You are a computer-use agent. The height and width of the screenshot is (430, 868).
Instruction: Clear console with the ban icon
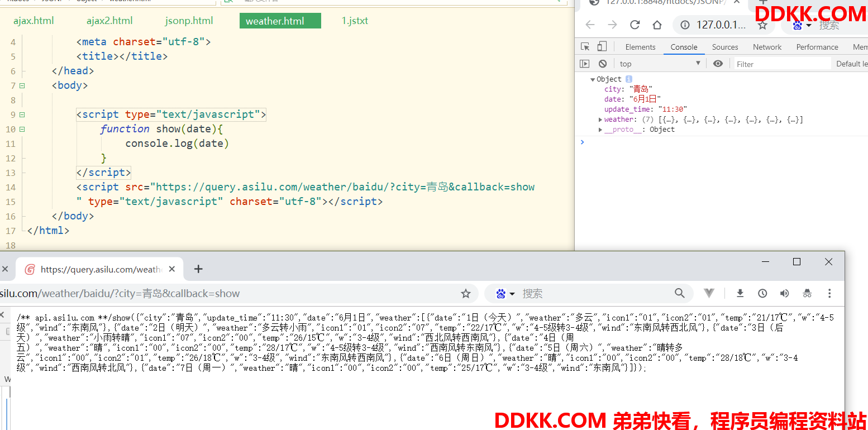tap(602, 64)
